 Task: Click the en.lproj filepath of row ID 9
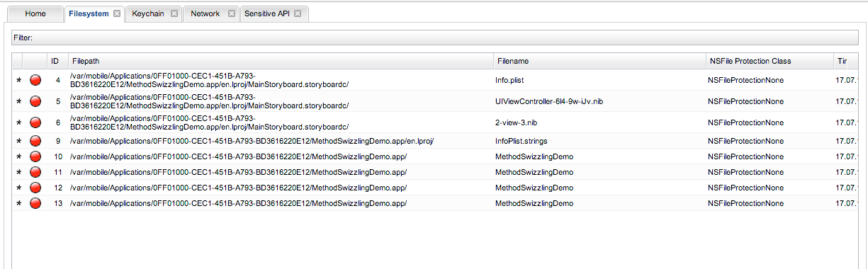tap(252, 141)
